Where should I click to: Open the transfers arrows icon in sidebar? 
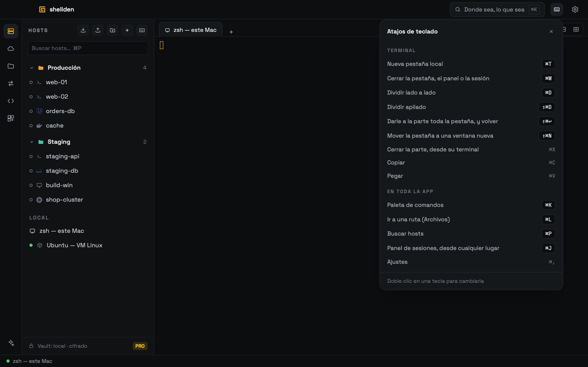(11, 83)
